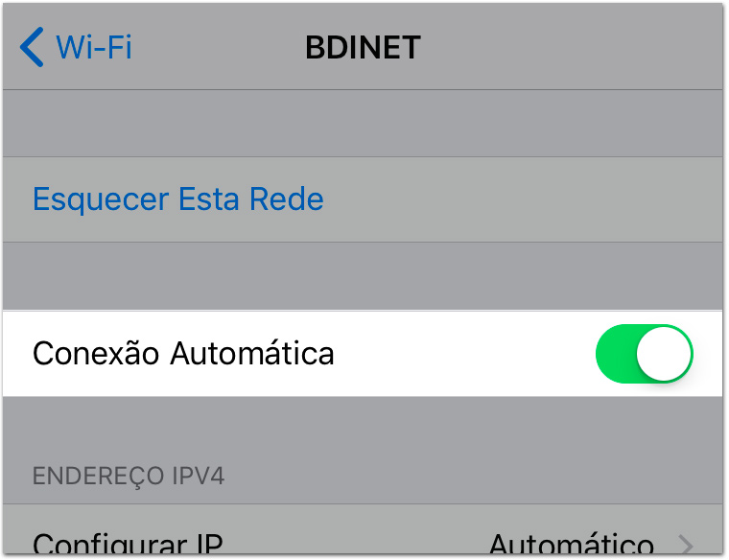Screen dimensions: 729x560
Task: Click gray area above ENDEREÇO IPV4 header
Action: [363, 428]
